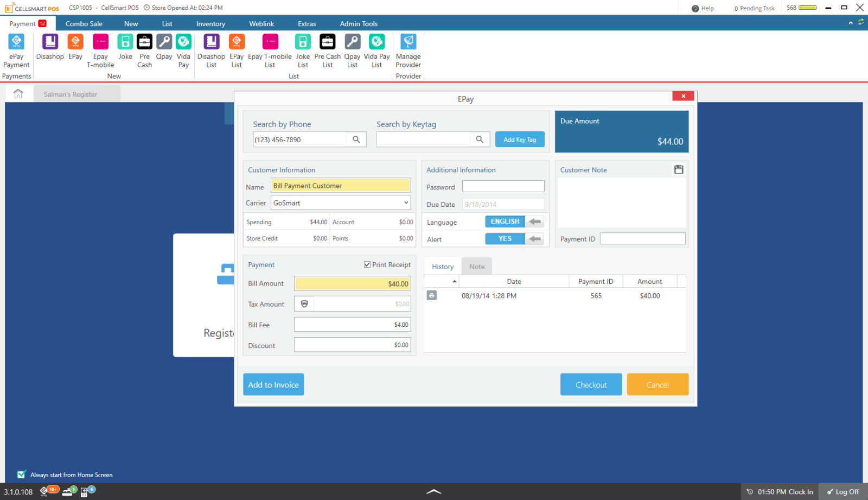This screenshot has width=868, height=500.
Task: Open the Manage Provider icon
Action: [x=408, y=49]
